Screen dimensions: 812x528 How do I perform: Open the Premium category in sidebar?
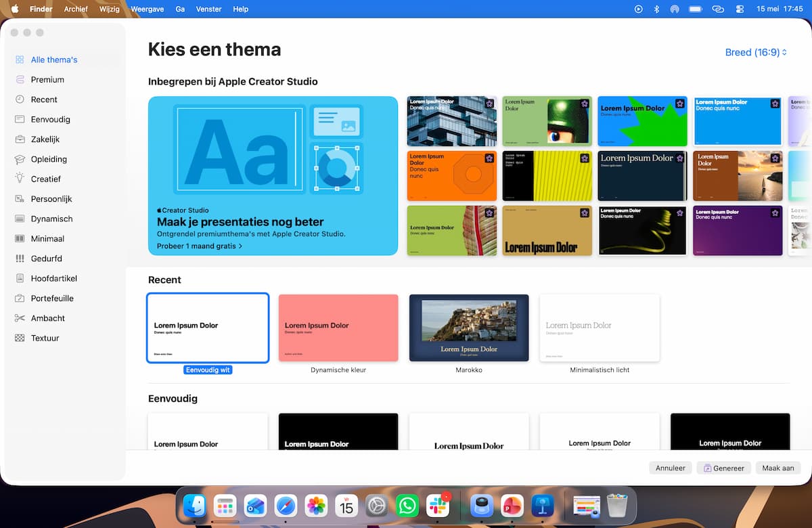pyautogui.click(x=47, y=79)
